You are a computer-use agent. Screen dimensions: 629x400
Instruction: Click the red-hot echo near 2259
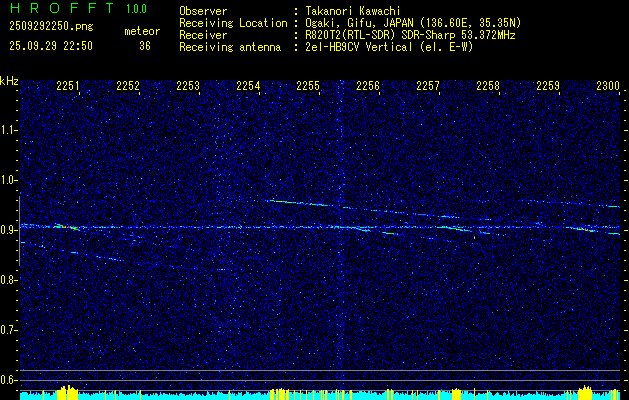tap(587, 229)
